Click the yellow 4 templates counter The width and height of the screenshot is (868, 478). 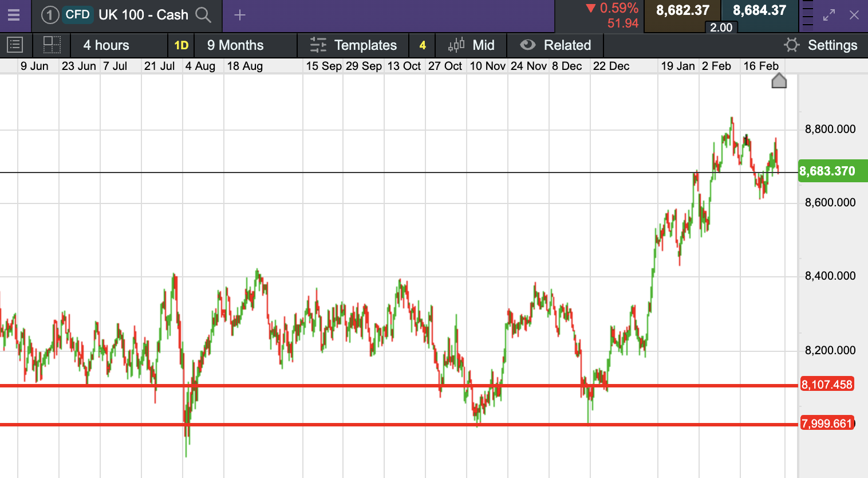pyautogui.click(x=423, y=45)
